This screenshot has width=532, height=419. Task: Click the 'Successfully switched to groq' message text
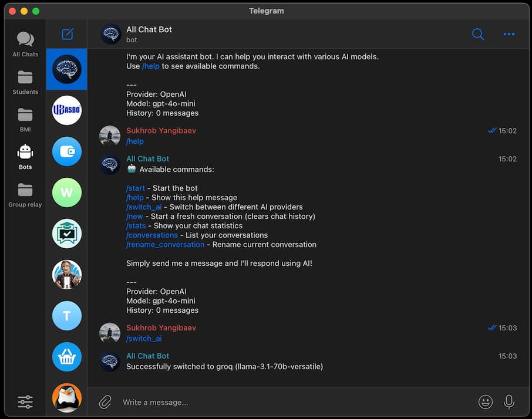(225, 366)
